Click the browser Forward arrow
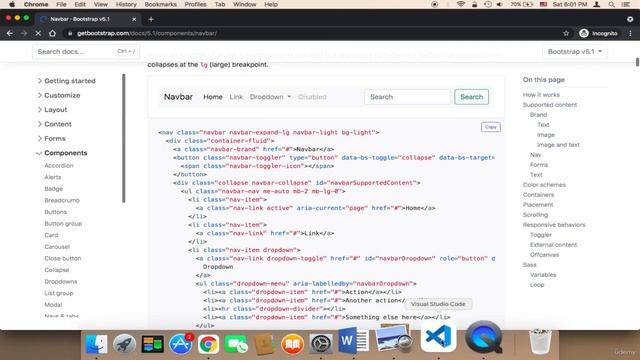Screen dimensions: 640x360 tap(24, 33)
